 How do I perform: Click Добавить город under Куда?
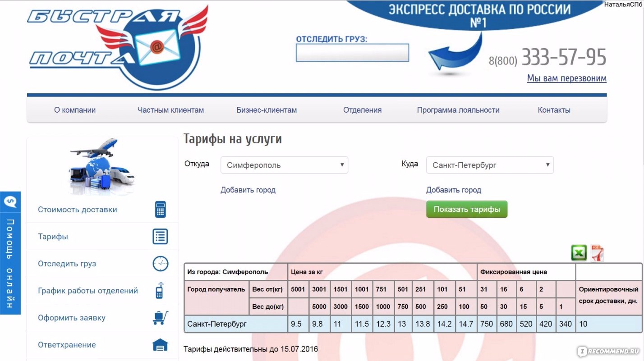[x=454, y=190]
